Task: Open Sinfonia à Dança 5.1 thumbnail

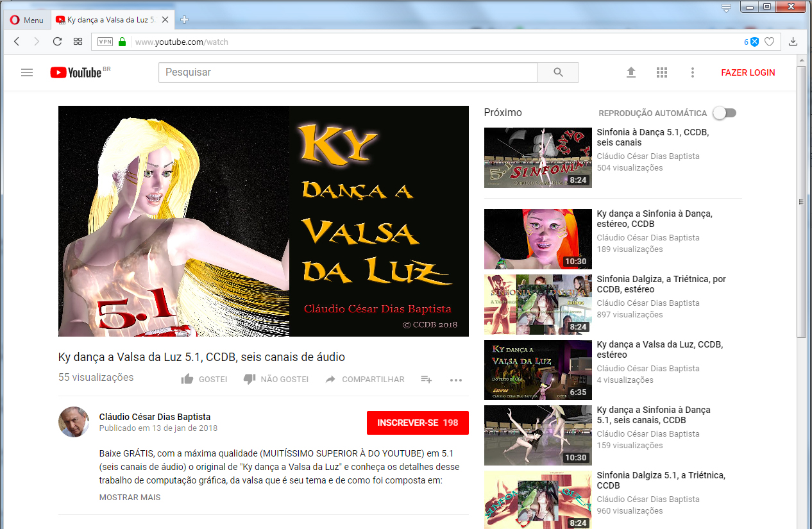Action: [x=537, y=157]
